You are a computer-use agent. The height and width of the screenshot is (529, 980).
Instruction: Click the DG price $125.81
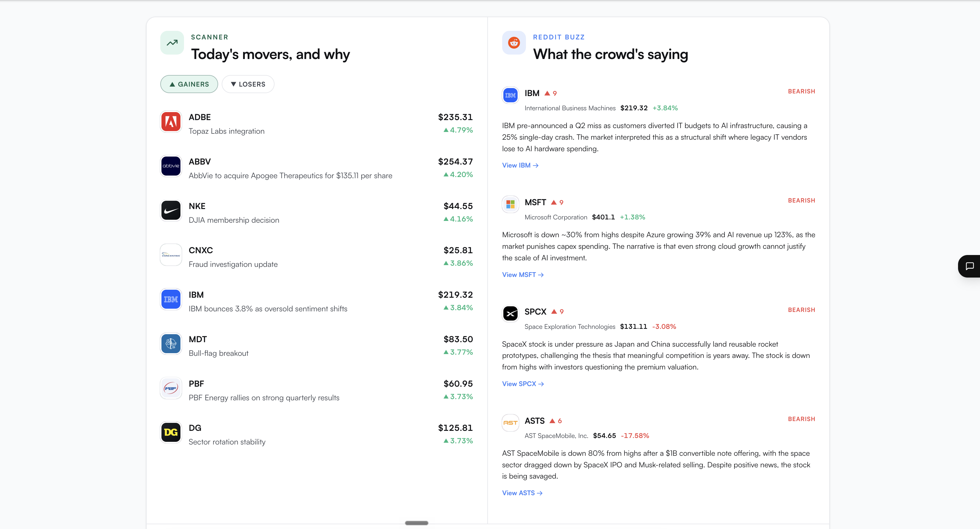pos(455,428)
